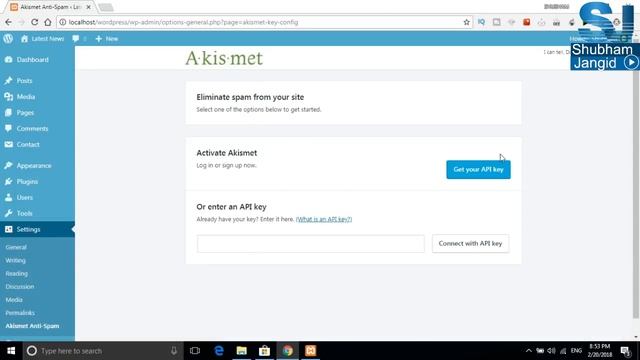
Task: Open File Explorer from taskbar
Action: pyautogui.click(x=242, y=351)
